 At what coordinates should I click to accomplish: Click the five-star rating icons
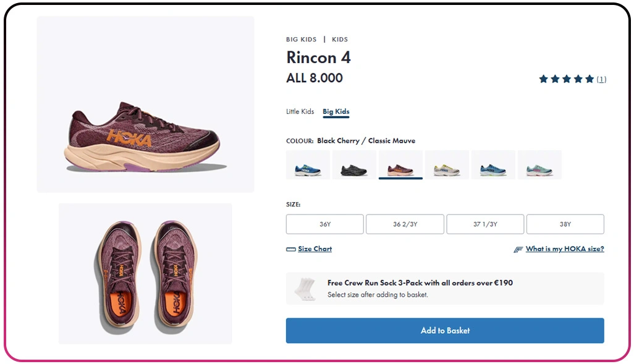point(566,79)
